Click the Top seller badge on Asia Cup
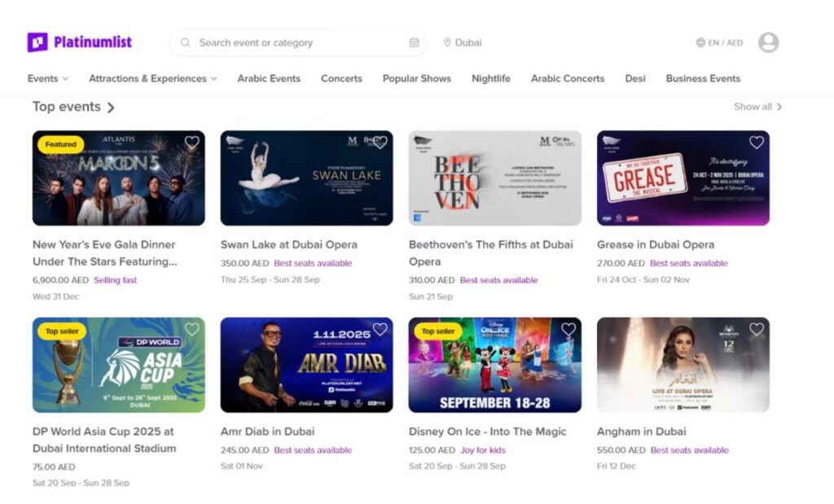 62,331
